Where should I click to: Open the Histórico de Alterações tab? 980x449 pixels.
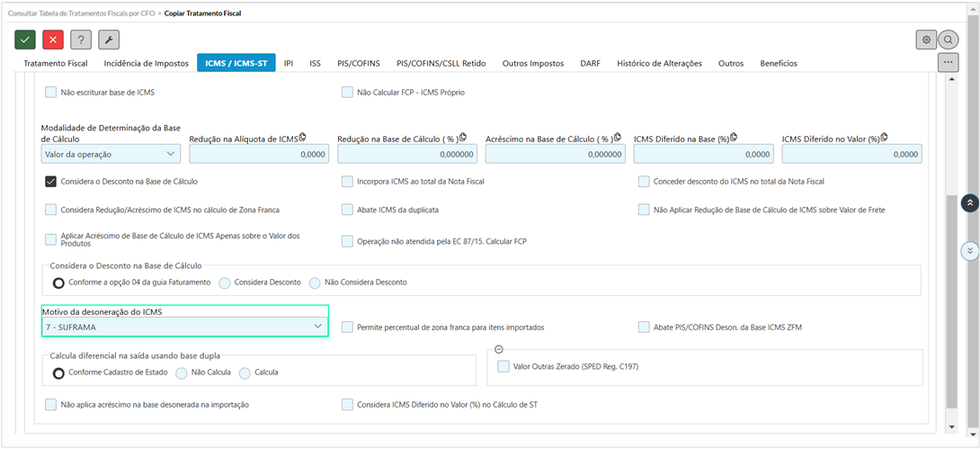point(659,63)
